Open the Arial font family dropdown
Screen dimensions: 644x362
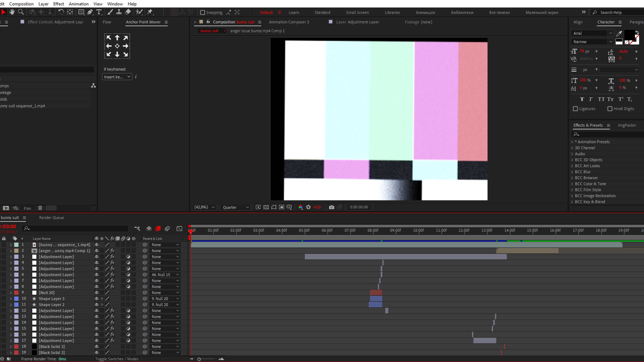coord(592,33)
